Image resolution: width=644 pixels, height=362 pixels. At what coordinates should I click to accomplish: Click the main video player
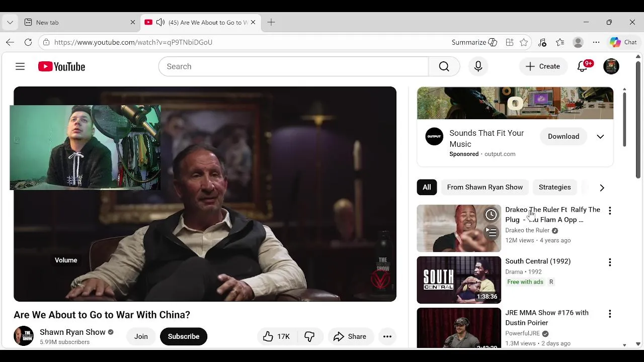pyautogui.click(x=205, y=194)
